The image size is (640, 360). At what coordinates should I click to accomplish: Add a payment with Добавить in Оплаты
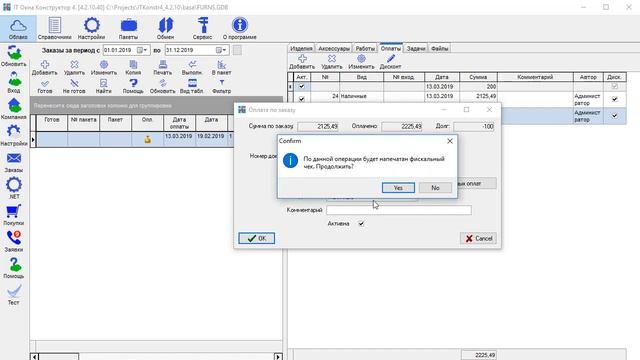pos(302,62)
